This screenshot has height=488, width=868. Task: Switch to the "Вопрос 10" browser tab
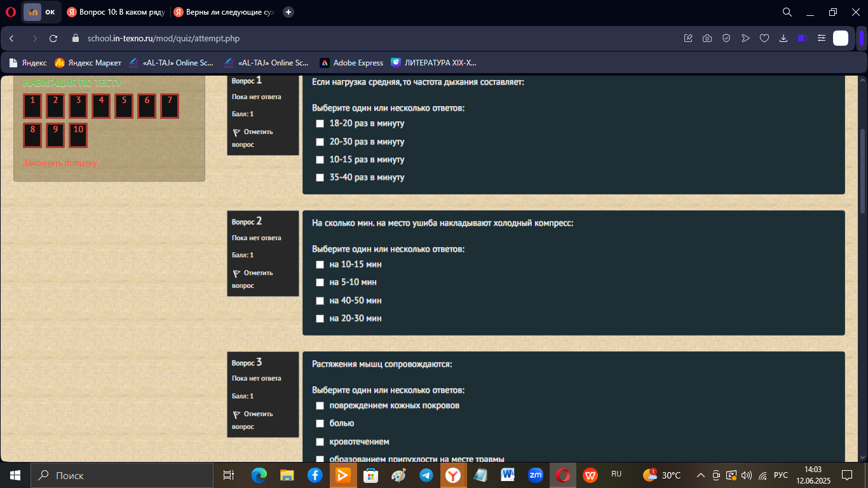[116, 12]
